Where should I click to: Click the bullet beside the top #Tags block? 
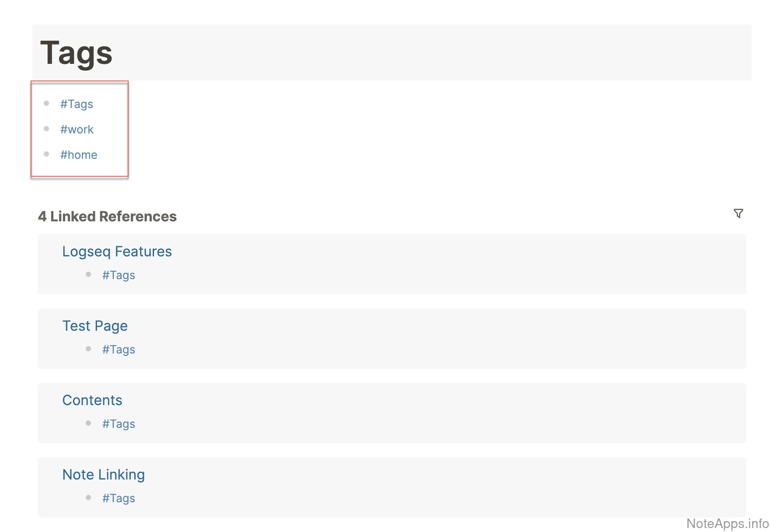click(x=46, y=104)
